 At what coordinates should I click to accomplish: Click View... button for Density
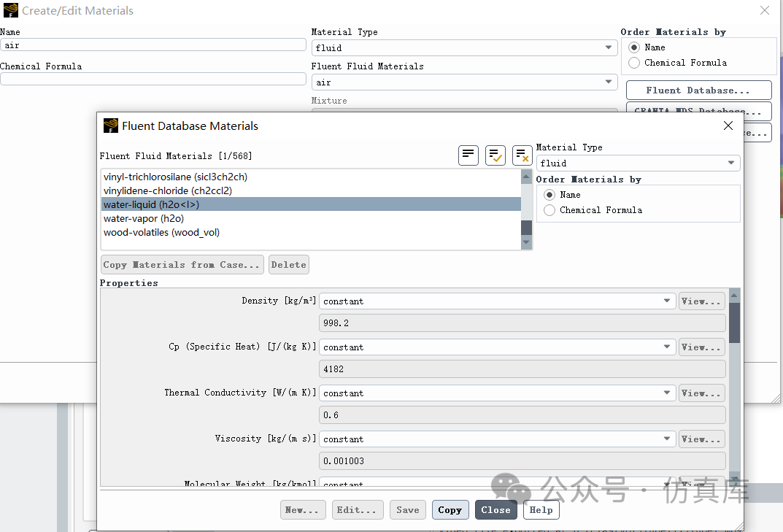[701, 301]
